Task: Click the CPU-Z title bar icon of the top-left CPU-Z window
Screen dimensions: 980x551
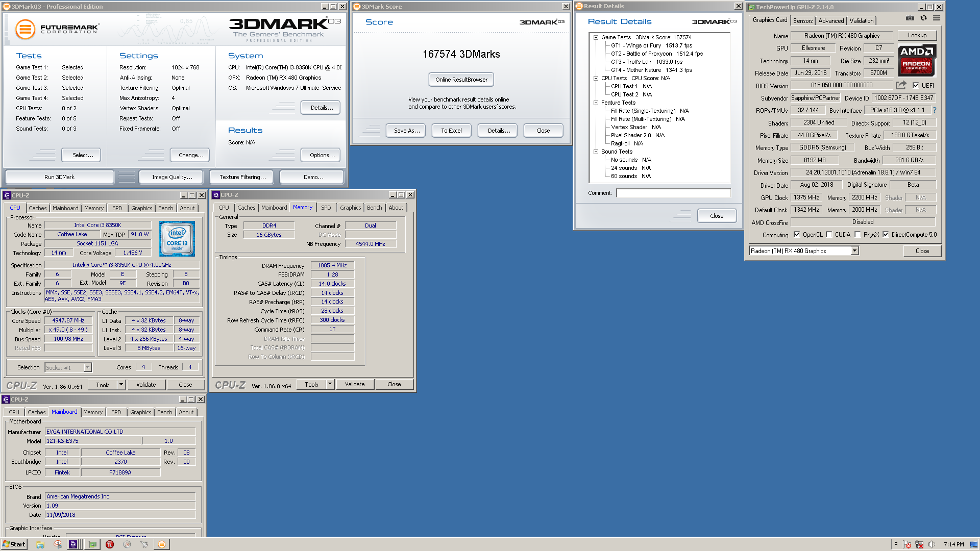Action: point(7,195)
